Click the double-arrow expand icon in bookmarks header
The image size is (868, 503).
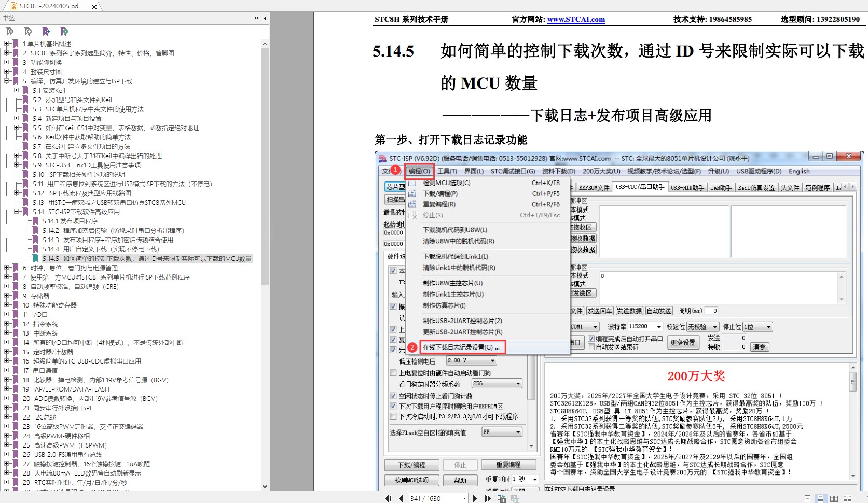coord(256,18)
